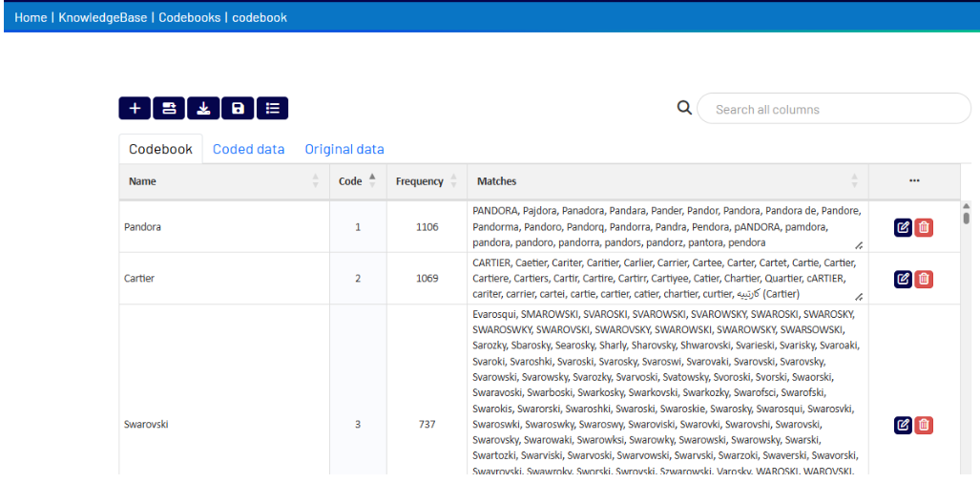
Task: Open KnowledgeBase breadcrumb link
Action: (104, 17)
